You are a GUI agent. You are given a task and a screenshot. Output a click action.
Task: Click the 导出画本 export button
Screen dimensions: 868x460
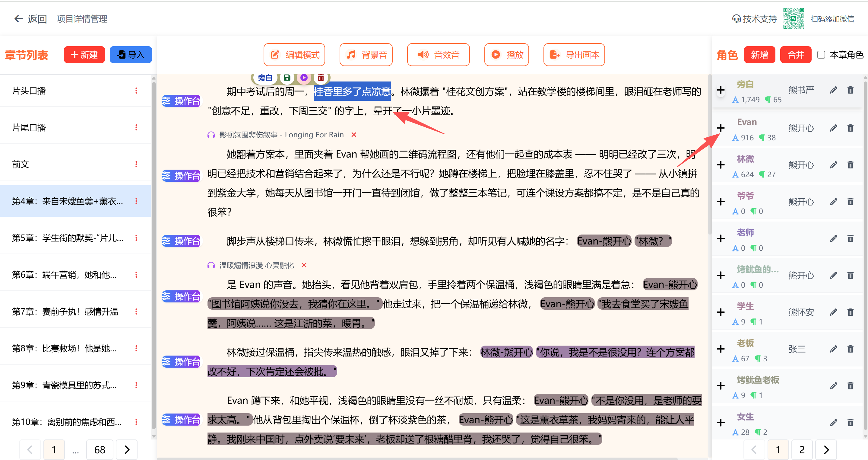[574, 55]
